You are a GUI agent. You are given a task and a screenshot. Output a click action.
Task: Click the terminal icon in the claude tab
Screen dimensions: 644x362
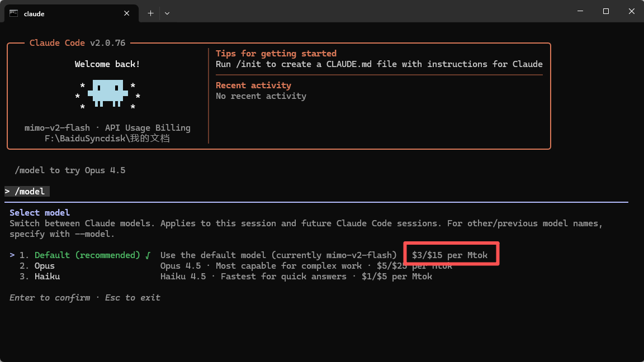pos(13,13)
